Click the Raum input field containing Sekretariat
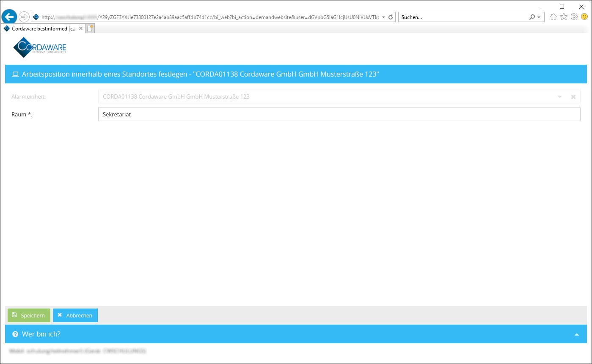The width and height of the screenshot is (592, 364). coord(339,114)
